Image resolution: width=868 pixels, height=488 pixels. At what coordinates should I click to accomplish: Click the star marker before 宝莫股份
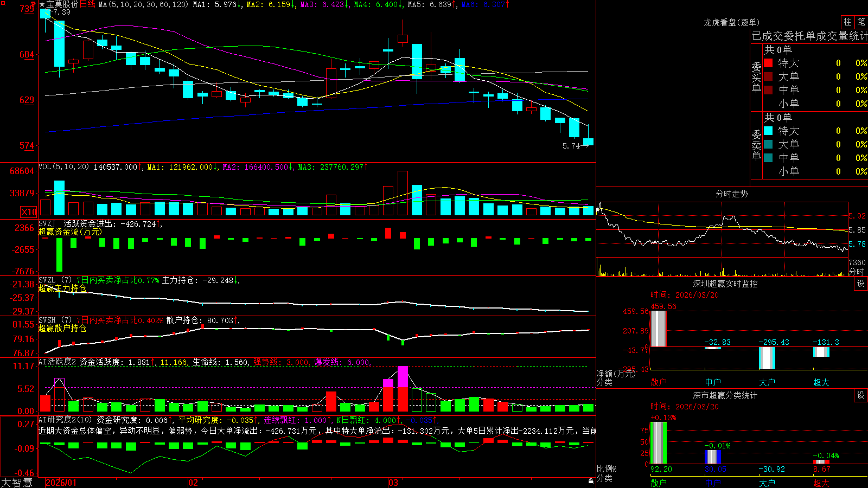tap(42, 4)
